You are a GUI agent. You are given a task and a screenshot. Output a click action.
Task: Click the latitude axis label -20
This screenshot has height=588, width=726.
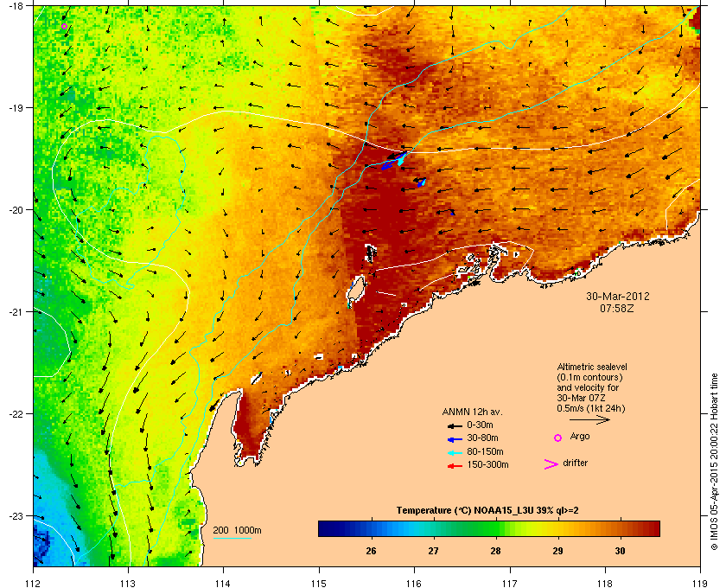pyautogui.click(x=15, y=209)
